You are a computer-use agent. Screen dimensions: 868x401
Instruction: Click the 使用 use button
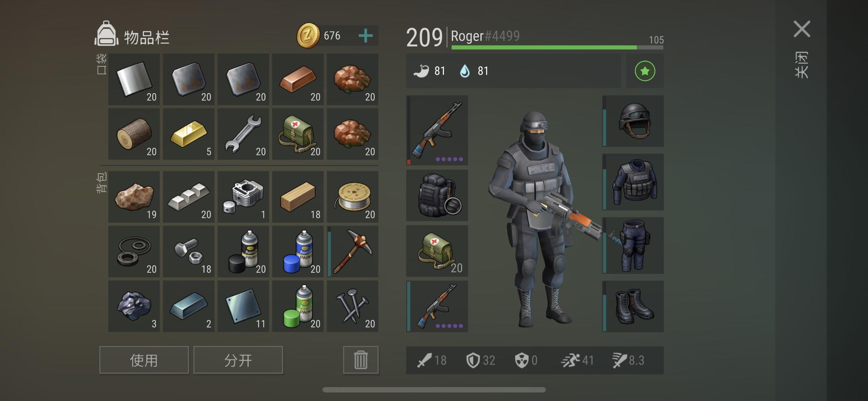[144, 360]
